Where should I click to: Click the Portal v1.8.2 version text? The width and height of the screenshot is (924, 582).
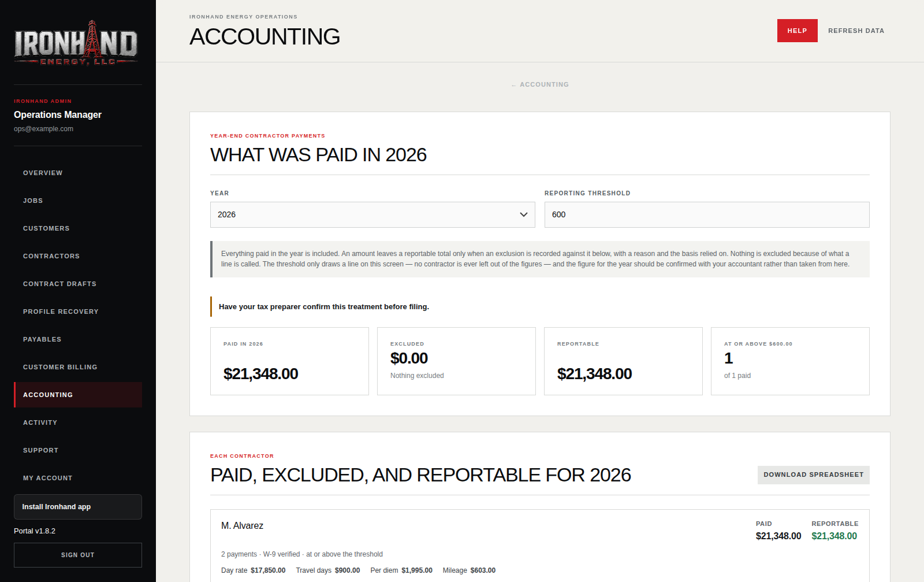35,531
